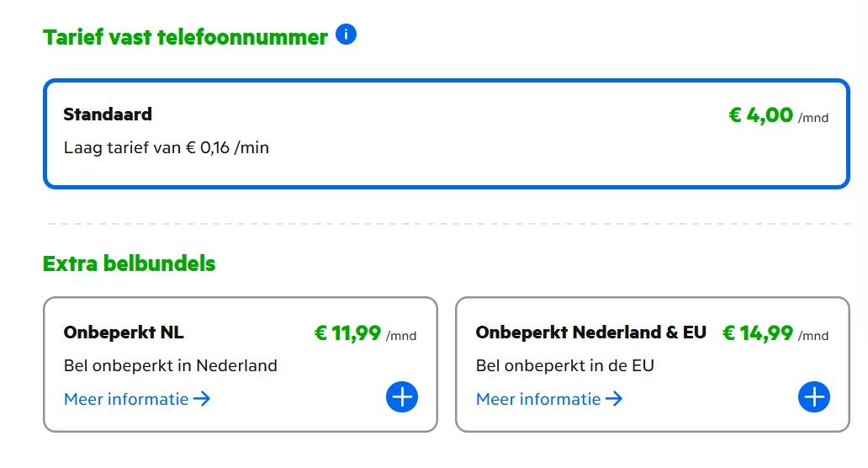Click the Bel onbeperkt in Nederland description
Screen dimensions: 868x468
click(171, 365)
